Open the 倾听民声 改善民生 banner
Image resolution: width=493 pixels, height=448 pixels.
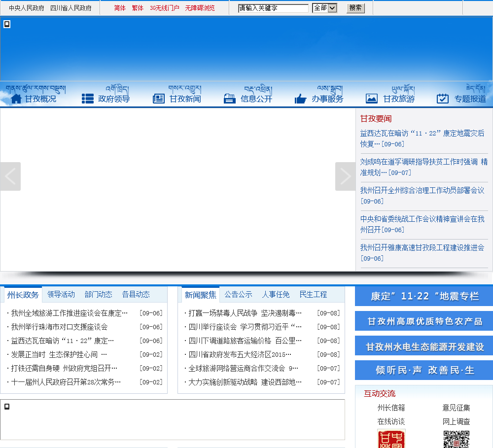pyautogui.click(x=424, y=370)
